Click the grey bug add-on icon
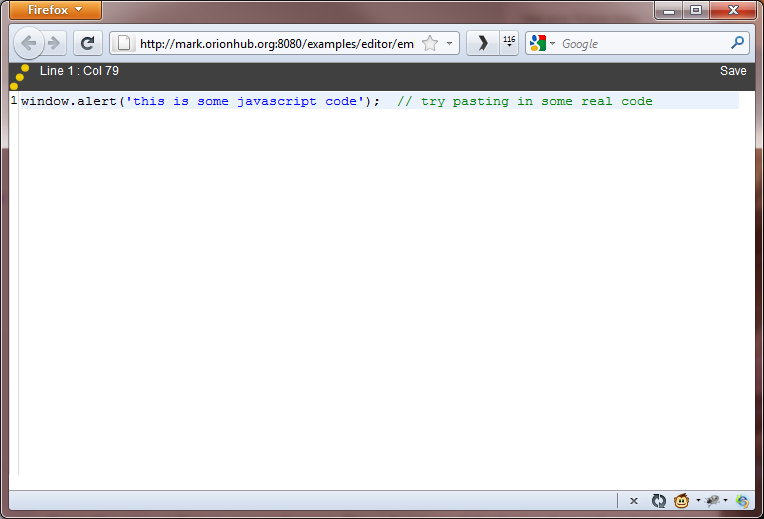 click(712, 500)
